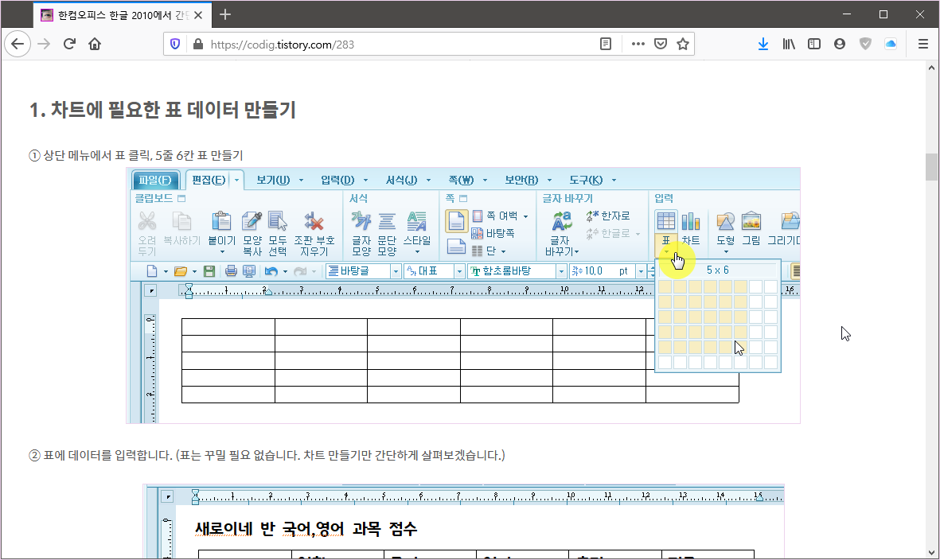Click the 오려두기 scissors icon
The image size is (940, 560).
(x=147, y=221)
